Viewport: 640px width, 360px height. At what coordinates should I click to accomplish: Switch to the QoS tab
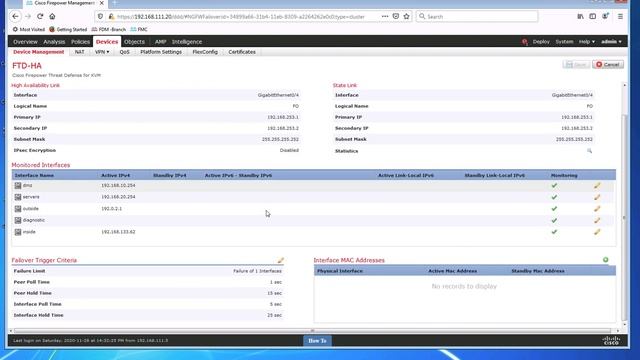(124, 52)
